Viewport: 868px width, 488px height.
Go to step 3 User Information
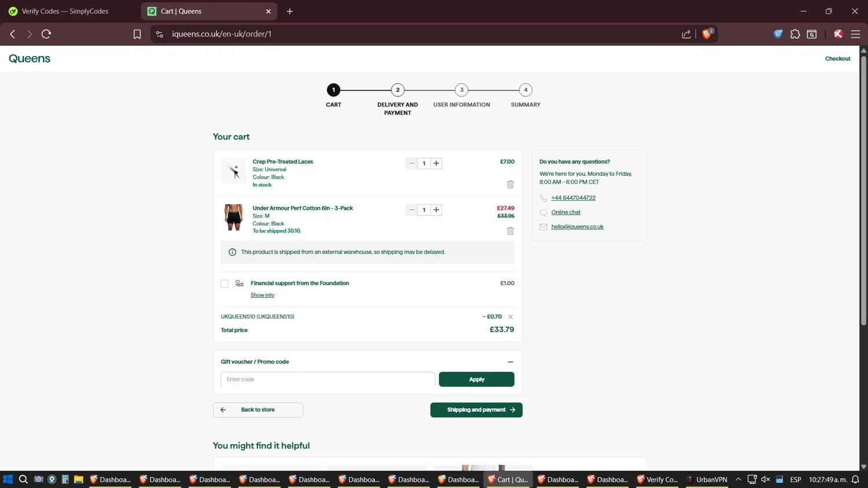(462, 90)
